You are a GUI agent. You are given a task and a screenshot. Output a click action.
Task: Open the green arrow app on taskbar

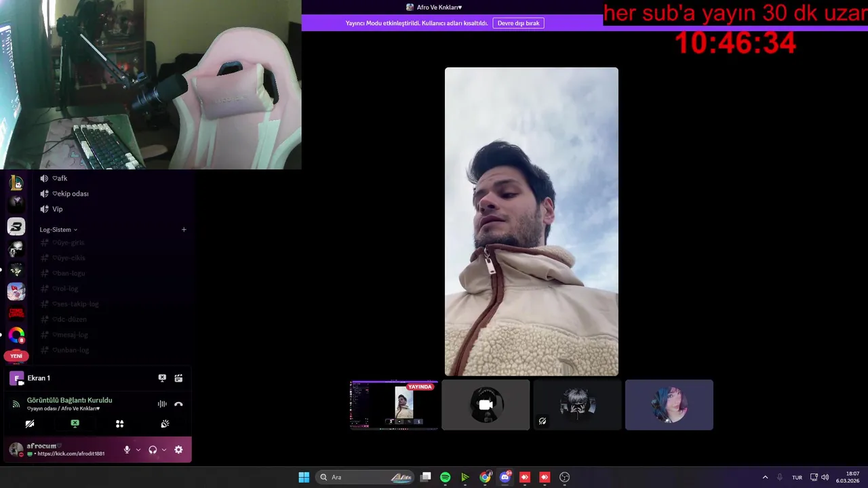[x=465, y=477]
